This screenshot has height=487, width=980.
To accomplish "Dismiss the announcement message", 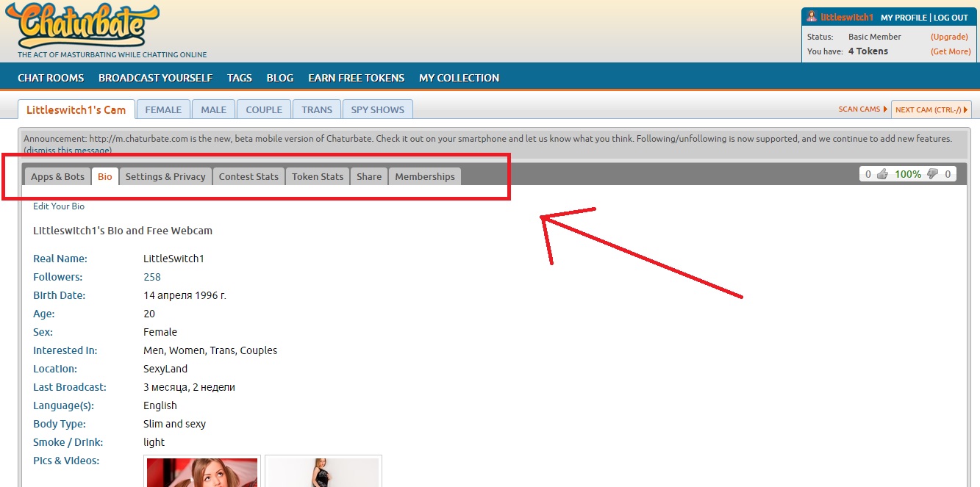I will (68, 150).
